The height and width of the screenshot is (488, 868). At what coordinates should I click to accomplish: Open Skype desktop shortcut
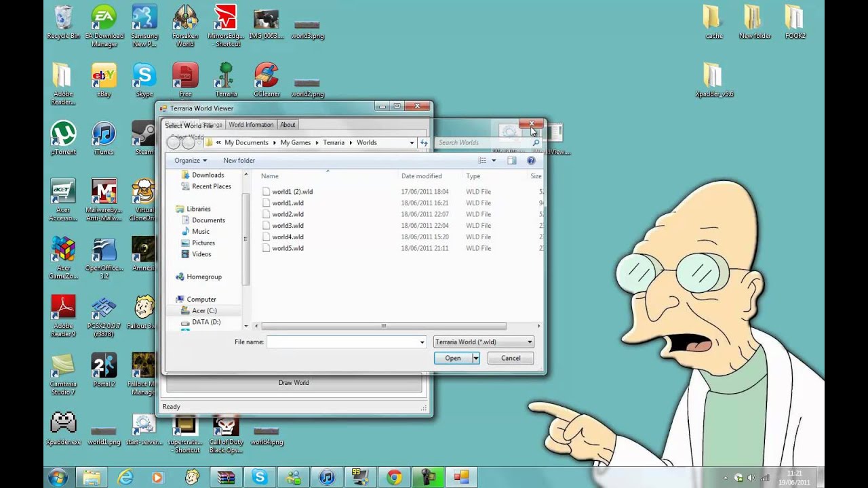tap(144, 80)
